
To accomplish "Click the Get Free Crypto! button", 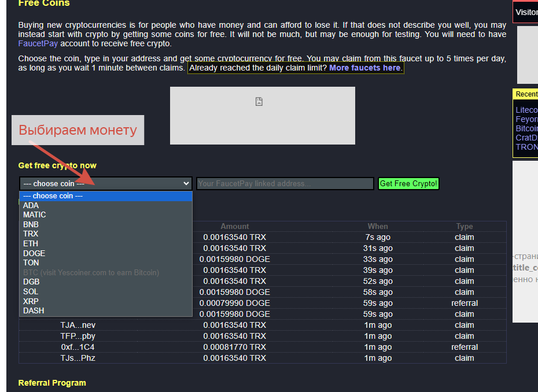I will tap(408, 183).
